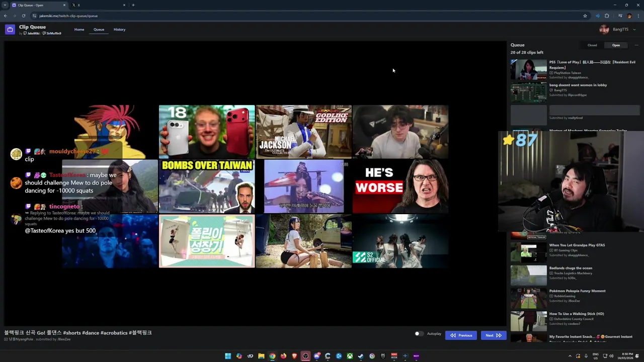
Task: Click the 'Clip Queue - Open' browser tab
Action: (x=39, y=5)
